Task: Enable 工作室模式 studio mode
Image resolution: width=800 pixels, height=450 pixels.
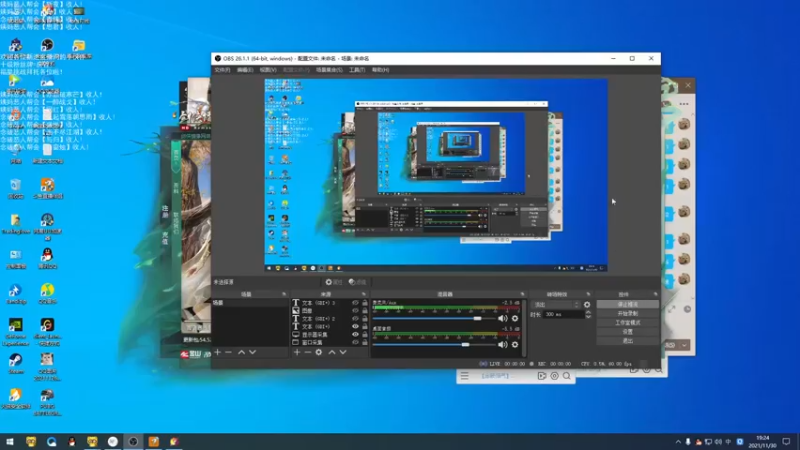Action: click(x=628, y=322)
